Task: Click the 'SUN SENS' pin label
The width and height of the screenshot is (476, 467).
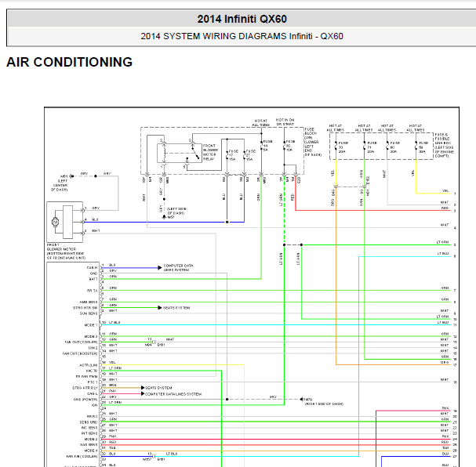Action: pos(89,313)
